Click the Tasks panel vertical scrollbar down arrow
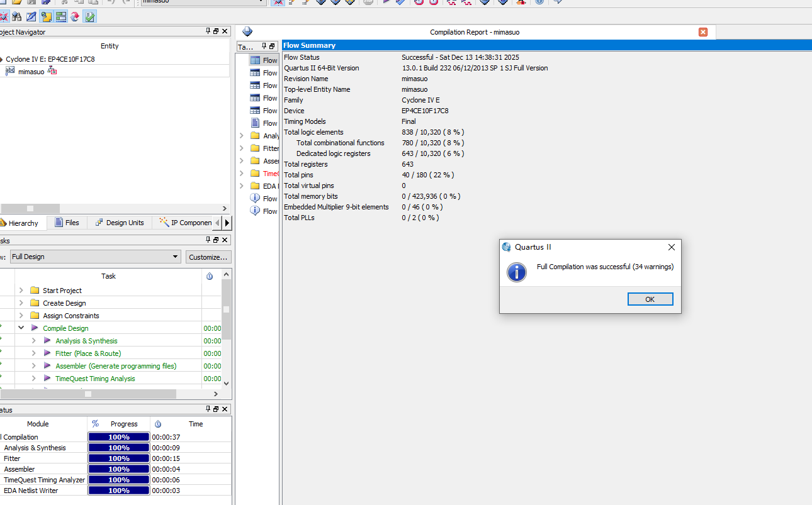Viewport: 812px width, 505px height. tap(227, 383)
